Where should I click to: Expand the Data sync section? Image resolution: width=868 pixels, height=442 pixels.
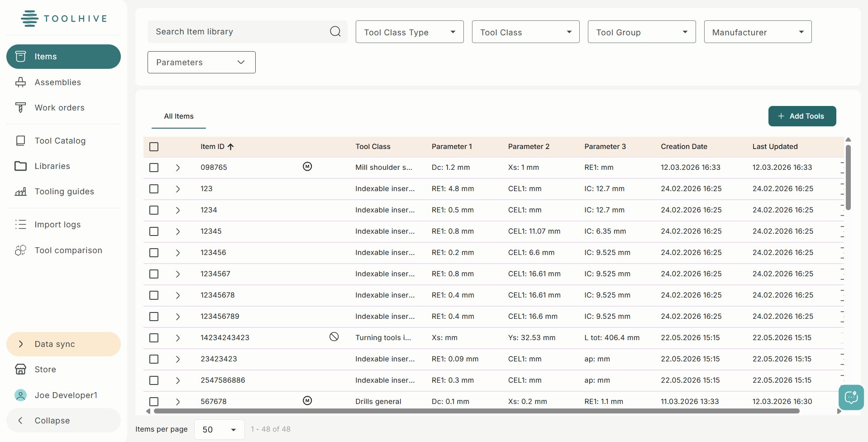pos(63,344)
